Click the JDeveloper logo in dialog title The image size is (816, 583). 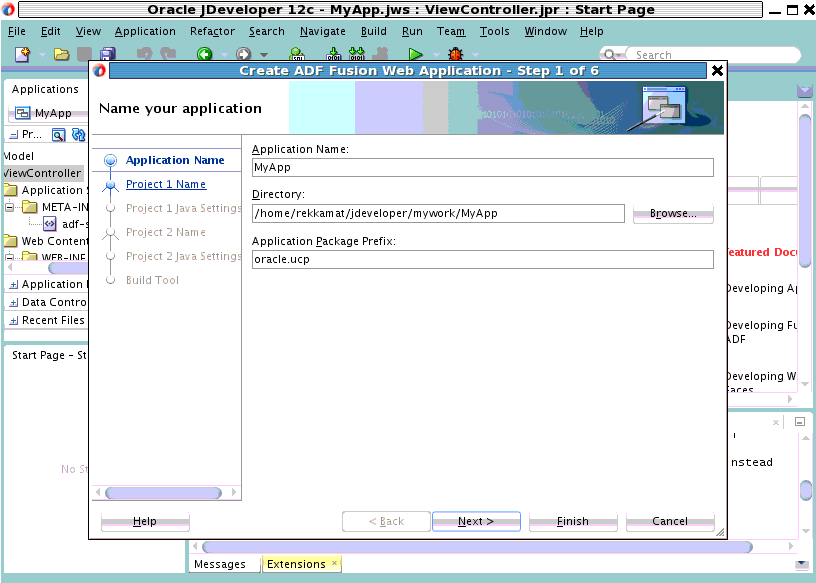pyautogui.click(x=99, y=71)
